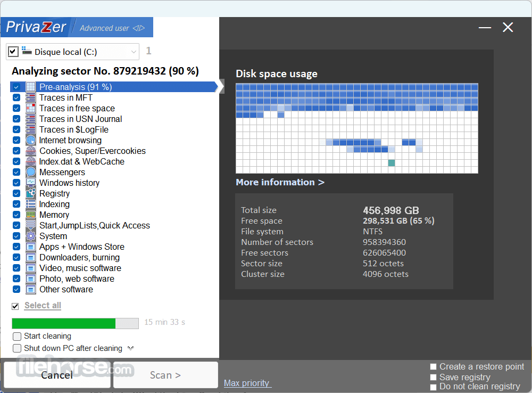Click the NTFS file system value
The width and height of the screenshot is (532, 393).
click(372, 232)
